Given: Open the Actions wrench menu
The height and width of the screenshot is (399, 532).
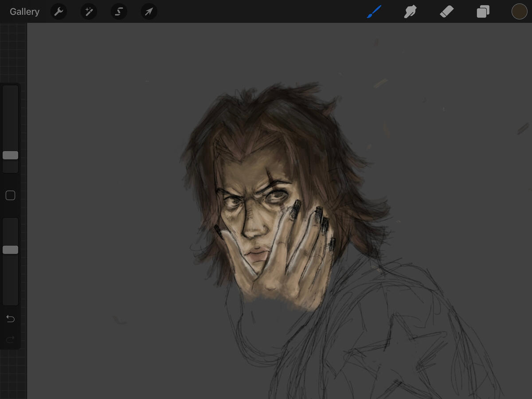Looking at the screenshot, I should tap(59, 12).
